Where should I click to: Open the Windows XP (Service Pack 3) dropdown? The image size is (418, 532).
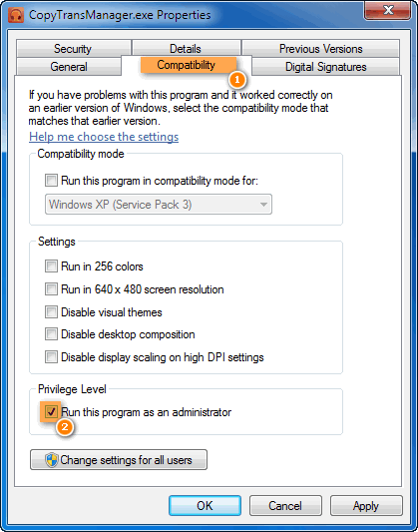(x=159, y=205)
